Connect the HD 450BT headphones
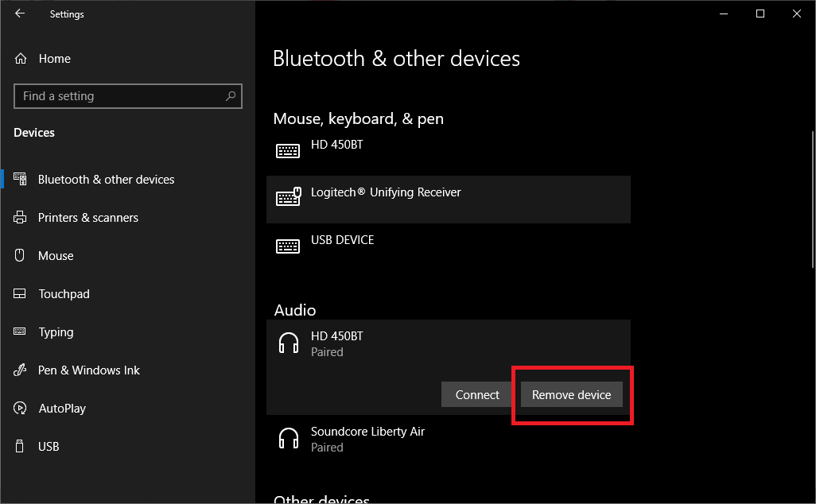 (477, 395)
